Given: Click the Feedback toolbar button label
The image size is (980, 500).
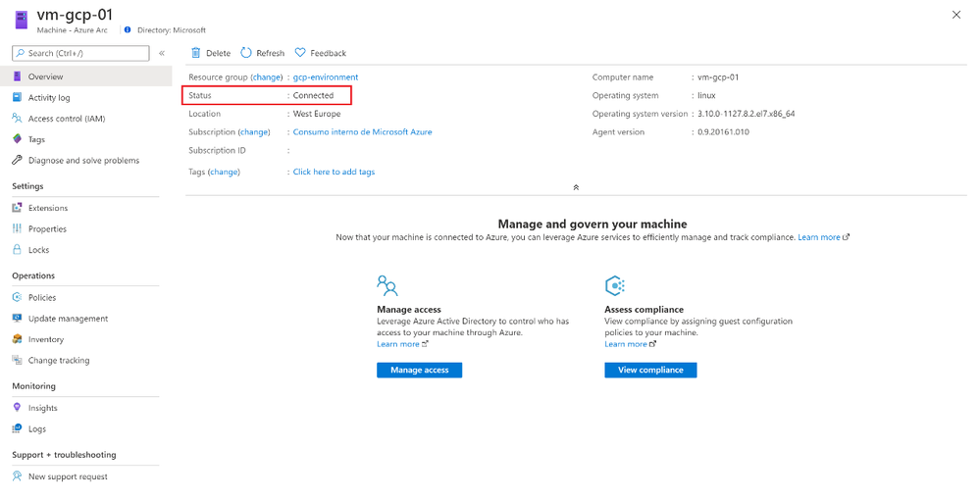Looking at the screenshot, I should (x=328, y=53).
